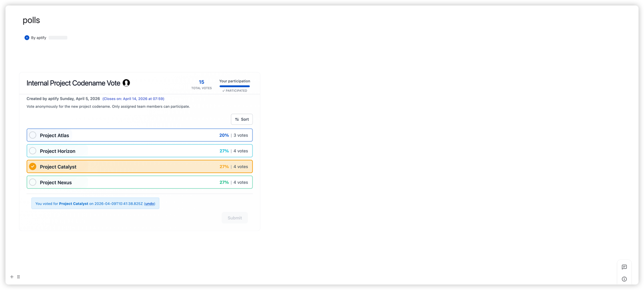Click the info icon at the bottom right
The width and height of the screenshot is (644, 290).
[624, 279]
